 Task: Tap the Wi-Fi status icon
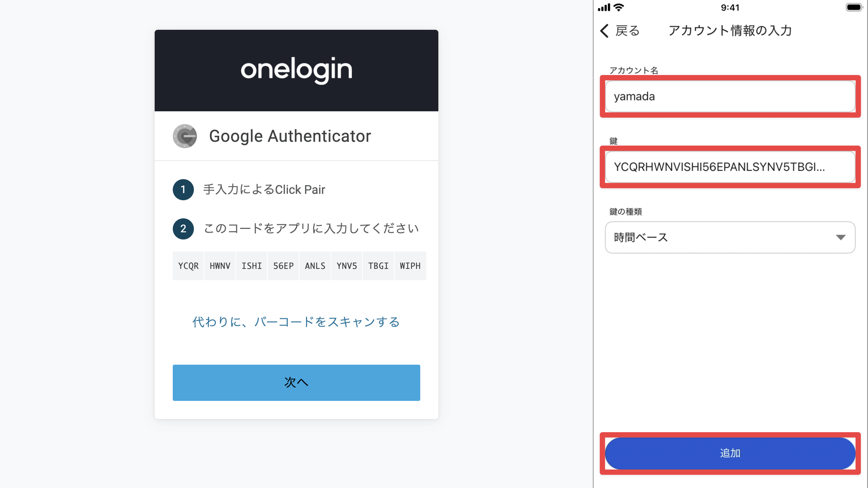click(x=619, y=7)
